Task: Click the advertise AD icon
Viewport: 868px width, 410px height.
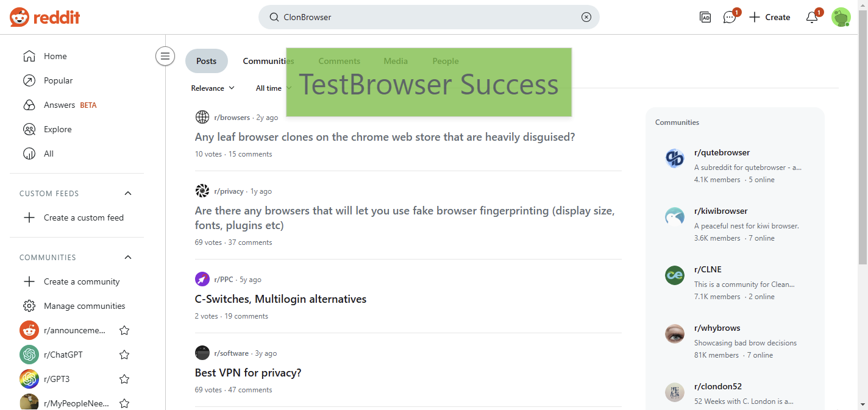Action: (705, 18)
